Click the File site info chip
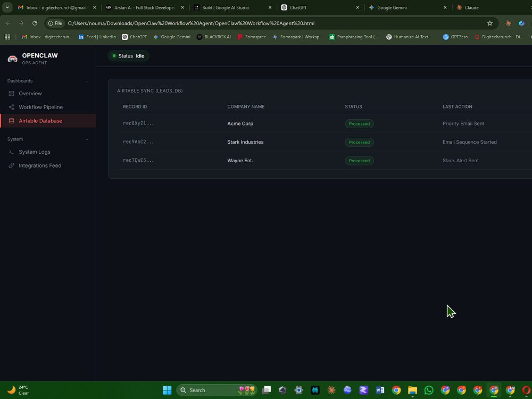Screen dimensions: 532x399 55,23
